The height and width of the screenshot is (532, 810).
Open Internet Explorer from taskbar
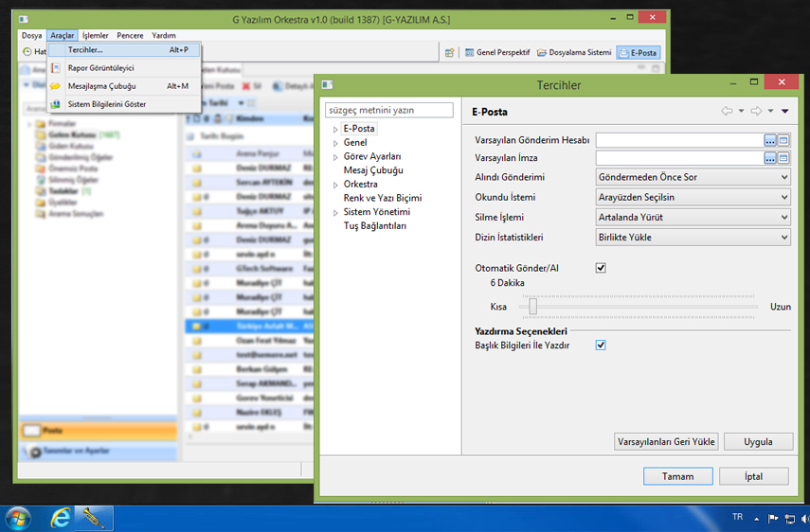click(61, 518)
